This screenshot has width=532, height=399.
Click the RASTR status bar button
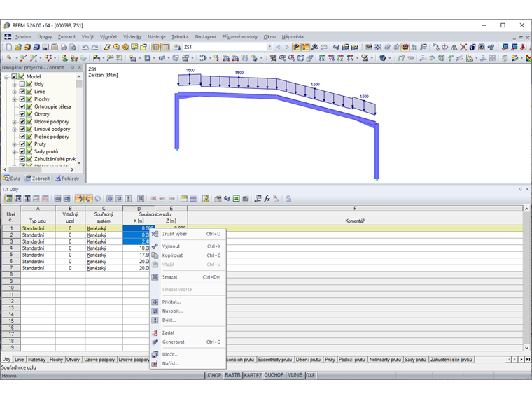(232, 375)
